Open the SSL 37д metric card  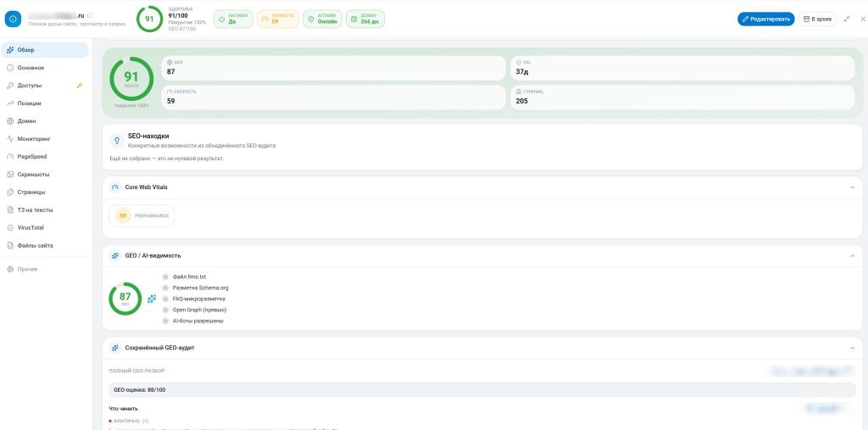coord(682,68)
